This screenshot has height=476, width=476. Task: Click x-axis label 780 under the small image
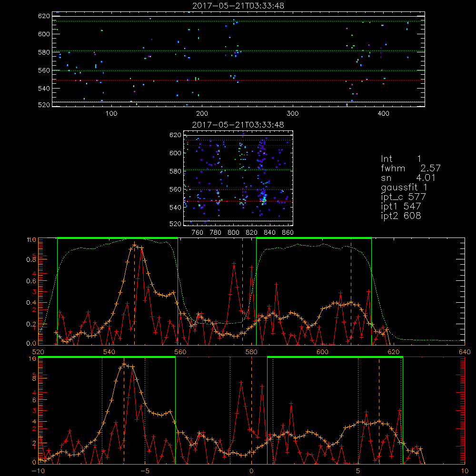click(216, 233)
